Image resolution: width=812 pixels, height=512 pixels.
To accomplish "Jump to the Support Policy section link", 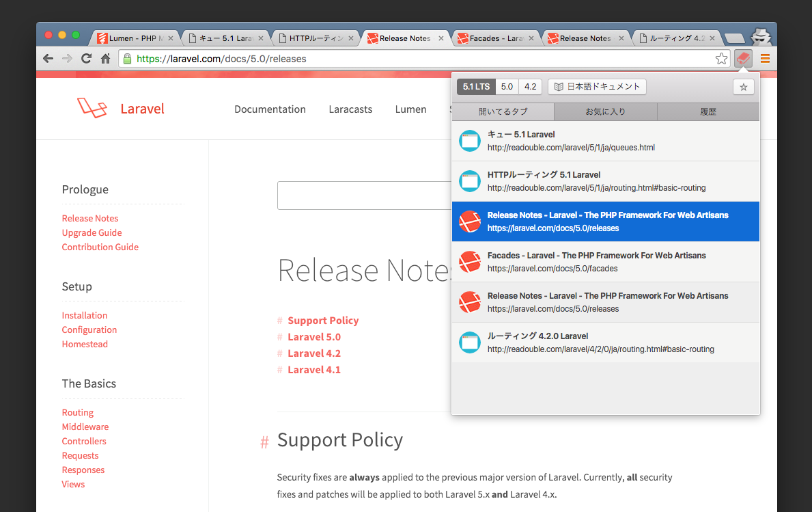I will pyautogui.click(x=323, y=321).
